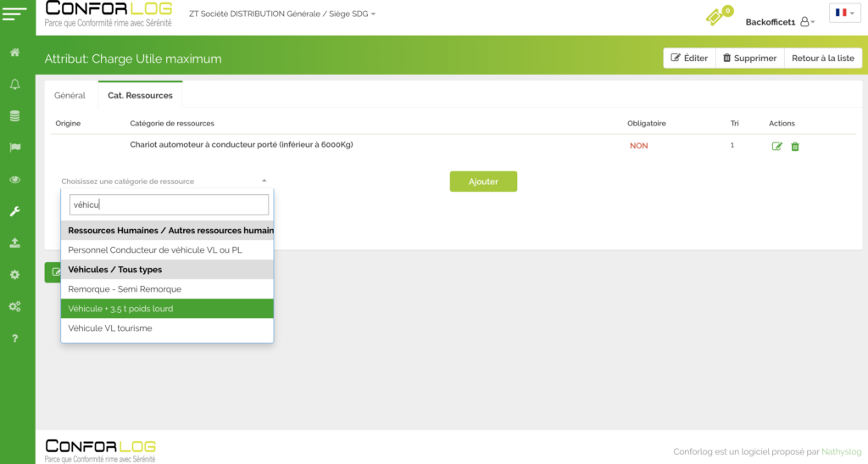Delete the Chariot automoteur row via trash icon
The image size is (868, 464).
point(795,147)
